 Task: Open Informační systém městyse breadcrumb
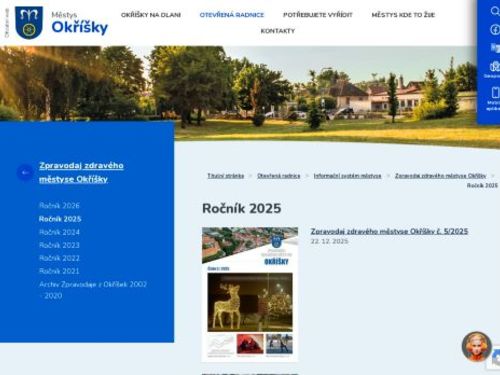click(347, 176)
